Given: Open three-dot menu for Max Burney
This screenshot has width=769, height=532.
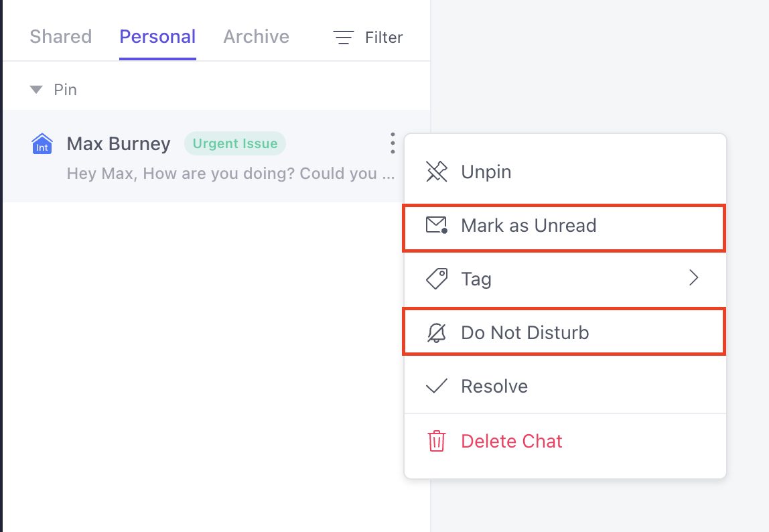Looking at the screenshot, I should pos(393,143).
